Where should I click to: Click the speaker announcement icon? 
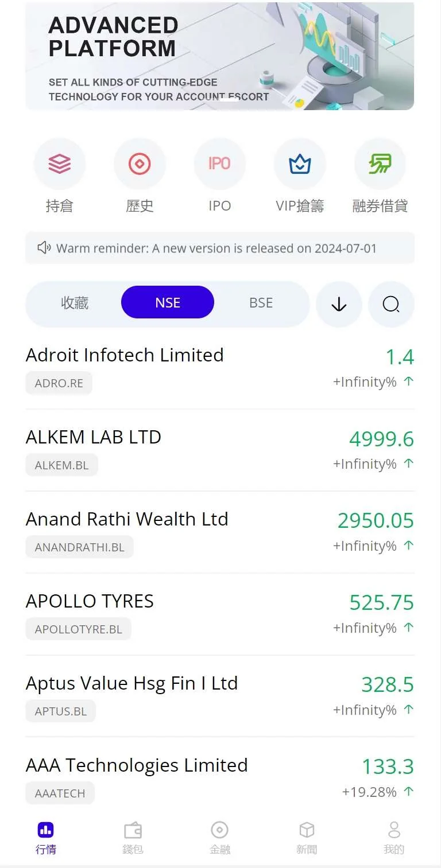(x=44, y=248)
